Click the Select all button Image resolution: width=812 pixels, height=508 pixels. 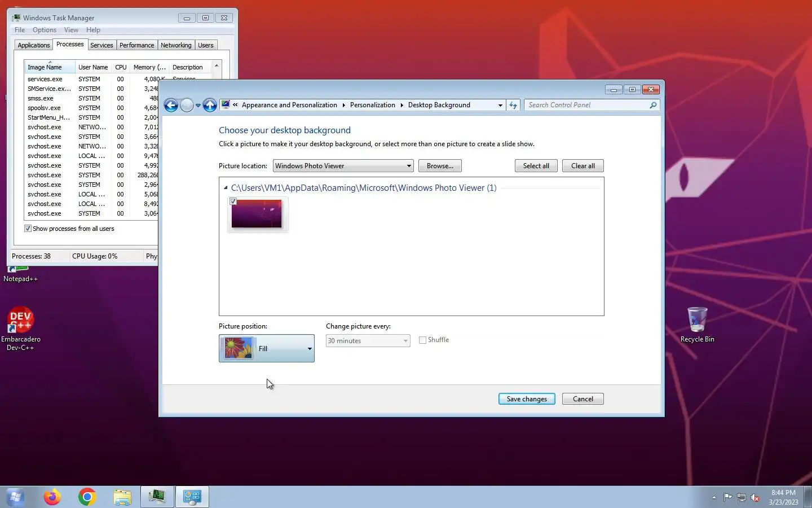coord(536,166)
